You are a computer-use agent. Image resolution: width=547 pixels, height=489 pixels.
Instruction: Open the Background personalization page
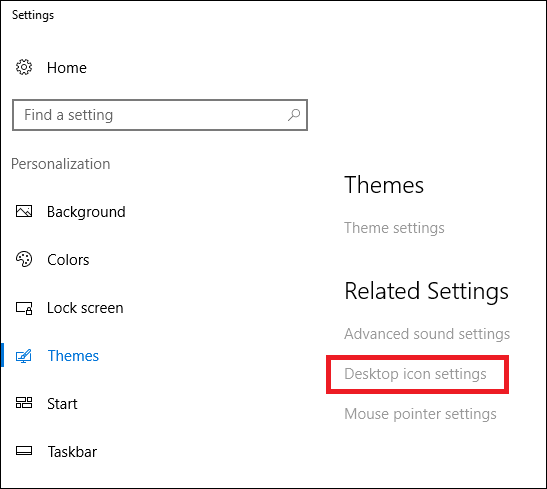[86, 212]
